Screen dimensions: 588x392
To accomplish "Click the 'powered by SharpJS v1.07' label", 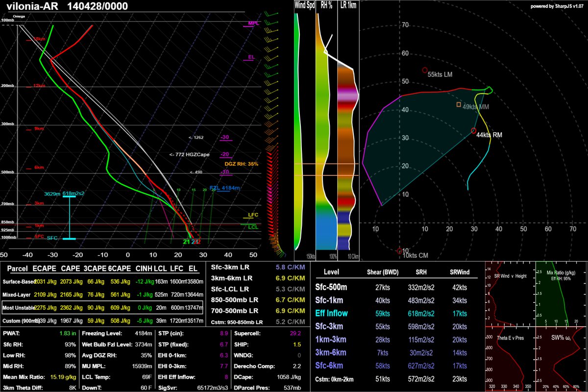I will coord(558,6).
